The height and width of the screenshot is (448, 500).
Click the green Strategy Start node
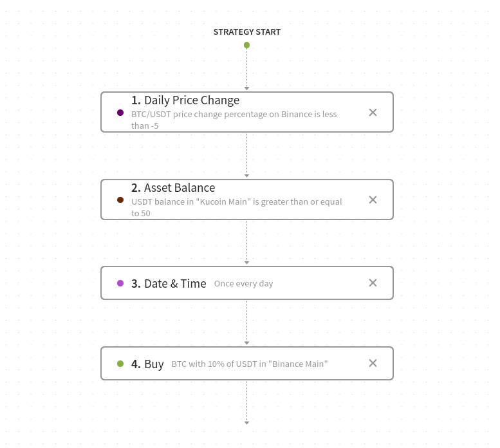[x=246, y=45]
